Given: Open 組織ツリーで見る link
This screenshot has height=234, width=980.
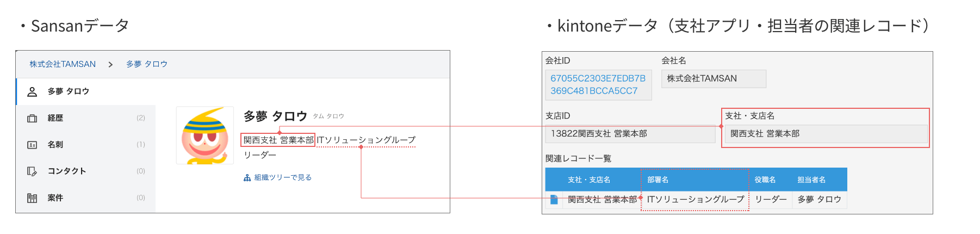Looking at the screenshot, I should tap(283, 177).
